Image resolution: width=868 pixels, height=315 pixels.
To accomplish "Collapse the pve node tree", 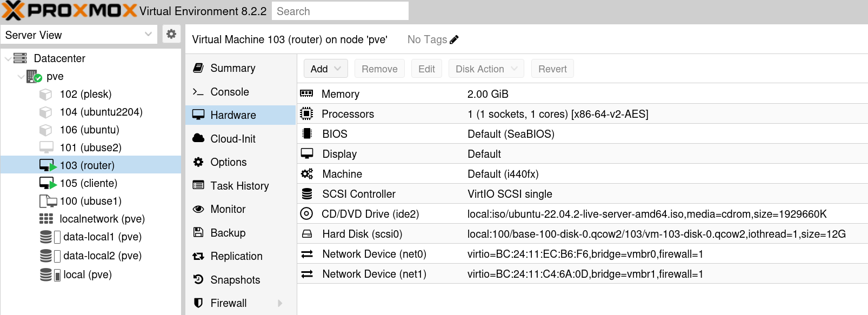I will pyautogui.click(x=21, y=76).
